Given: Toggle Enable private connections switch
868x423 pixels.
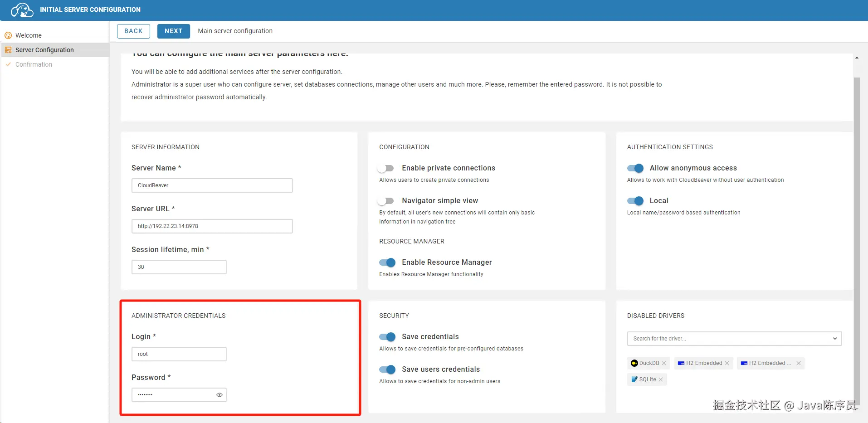Looking at the screenshot, I should click(386, 168).
